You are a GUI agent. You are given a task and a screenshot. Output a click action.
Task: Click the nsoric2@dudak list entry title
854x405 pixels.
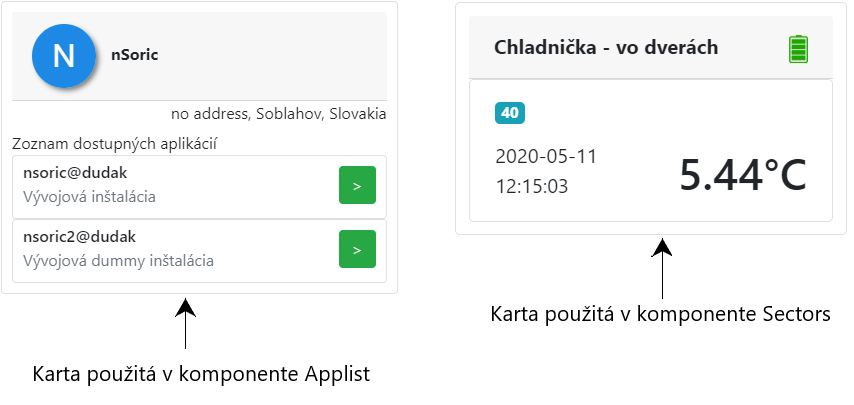click(80, 237)
